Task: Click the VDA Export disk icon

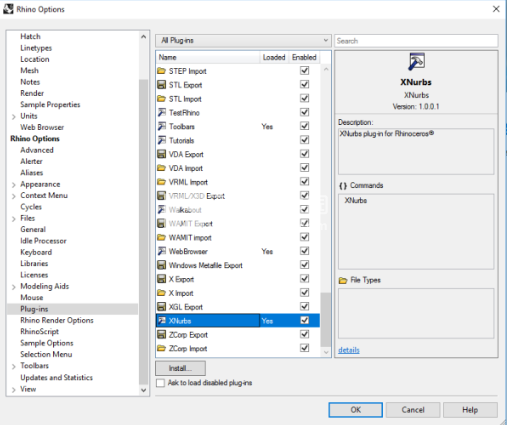Action: point(161,154)
